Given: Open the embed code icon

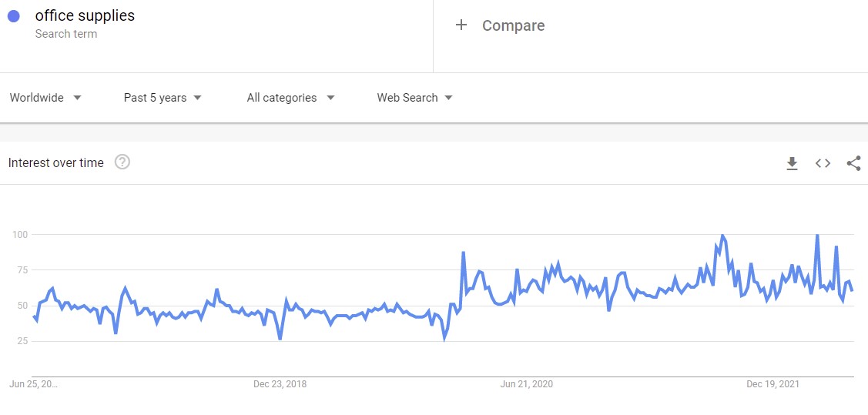Looking at the screenshot, I should pos(823,163).
